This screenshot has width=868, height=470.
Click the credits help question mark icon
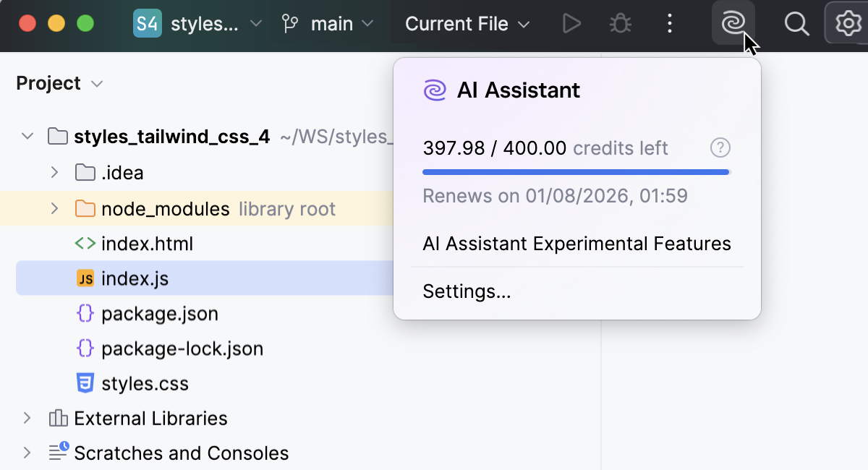[x=720, y=148]
